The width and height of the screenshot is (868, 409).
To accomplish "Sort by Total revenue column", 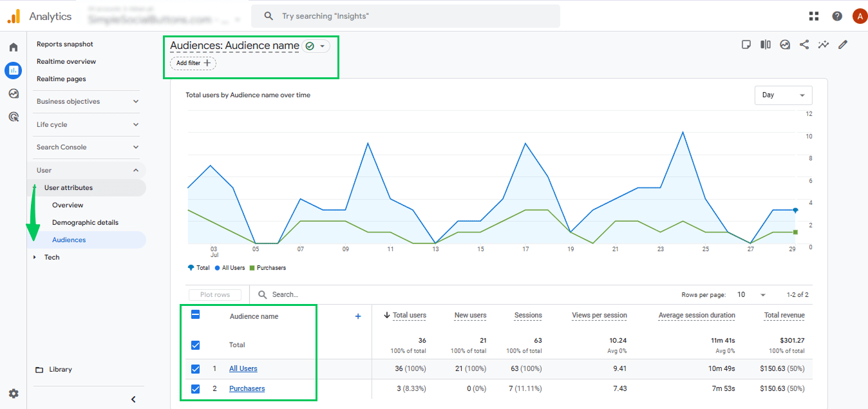I will tap(784, 316).
